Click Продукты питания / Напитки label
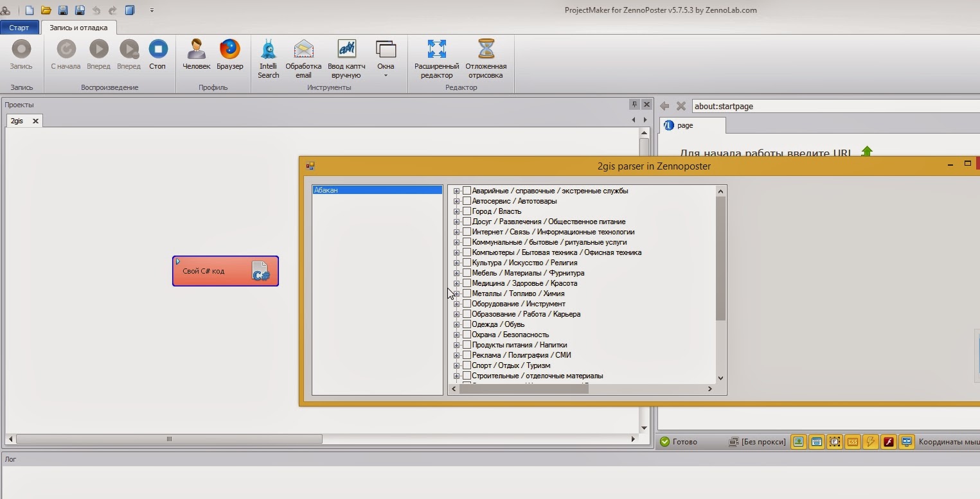The height and width of the screenshot is (499, 980). [519, 345]
